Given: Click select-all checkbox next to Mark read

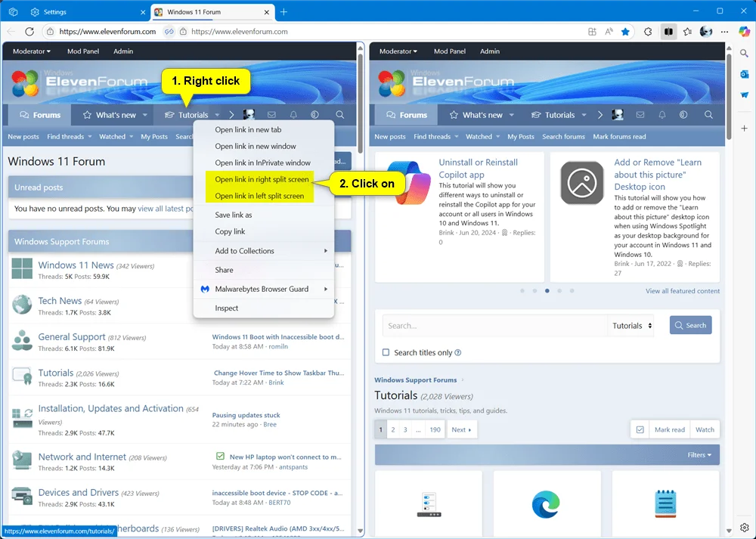Looking at the screenshot, I should 640,429.
